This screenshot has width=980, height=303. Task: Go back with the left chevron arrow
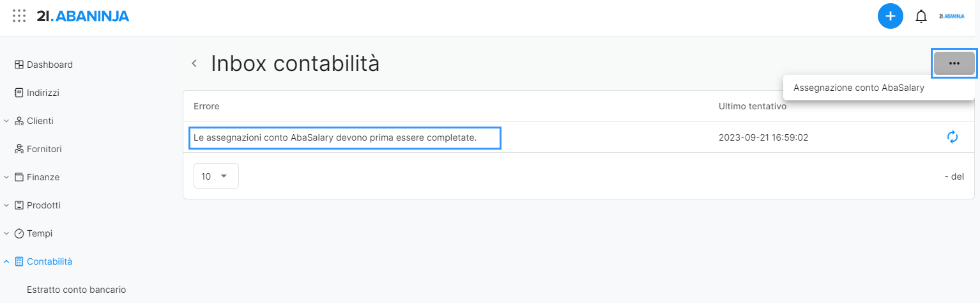pos(194,63)
